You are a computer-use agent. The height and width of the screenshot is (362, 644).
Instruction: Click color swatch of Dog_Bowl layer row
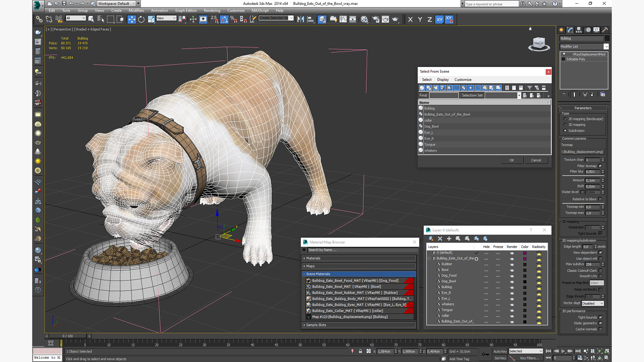[x=525, y=282]
